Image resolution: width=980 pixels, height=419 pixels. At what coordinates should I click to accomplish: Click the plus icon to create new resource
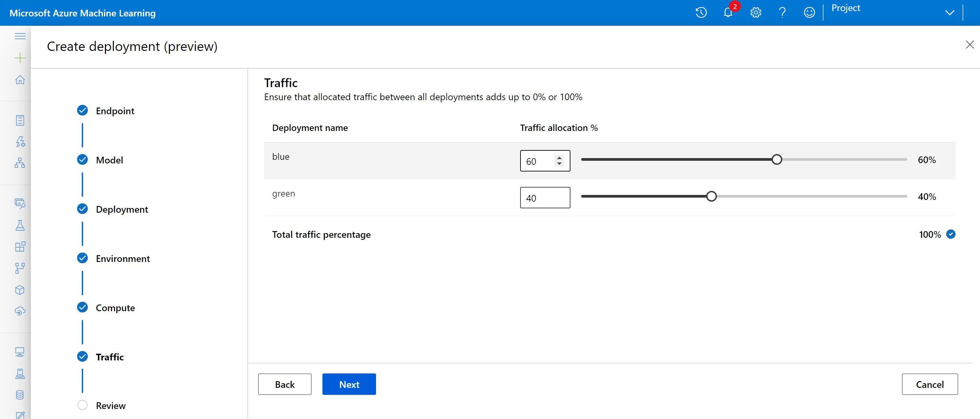[20, 58]
